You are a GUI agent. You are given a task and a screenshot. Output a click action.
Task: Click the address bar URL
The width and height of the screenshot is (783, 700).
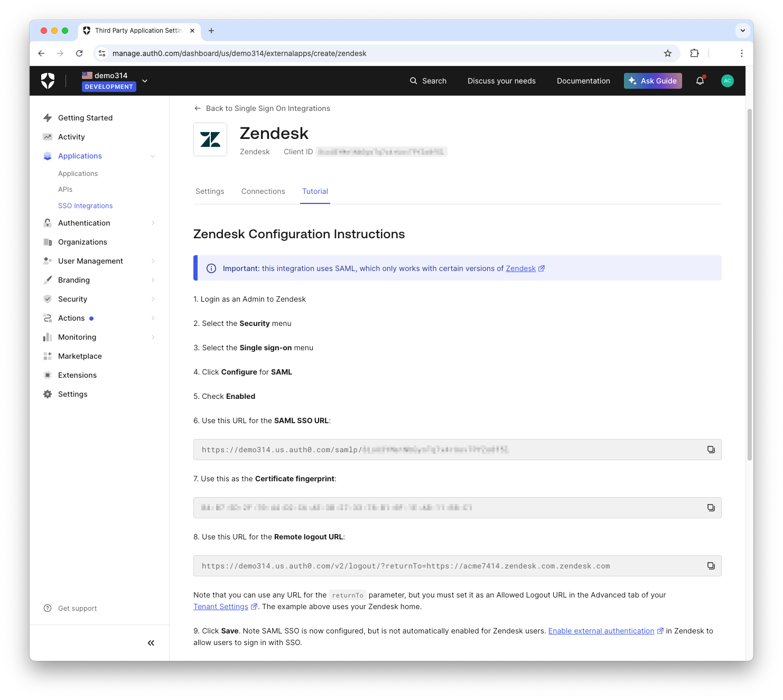click(239, 53)
